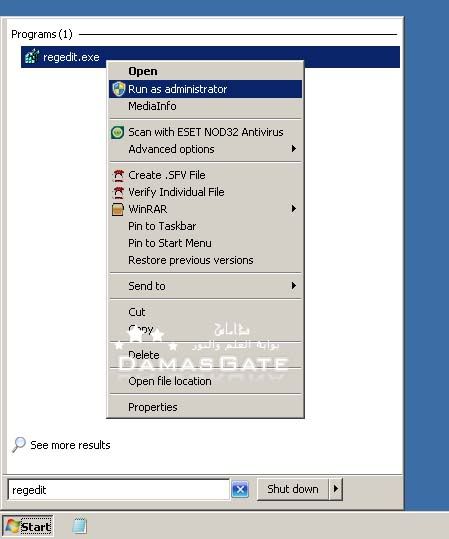This screenshot has height=539, width=449.
Task: Clear the search with the blue X button
Action: [240, 489]
